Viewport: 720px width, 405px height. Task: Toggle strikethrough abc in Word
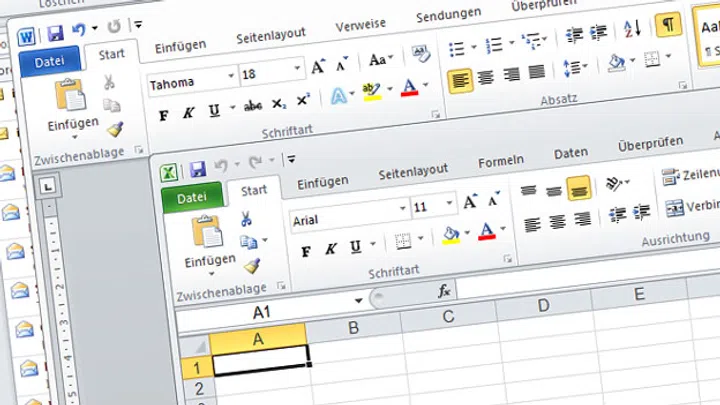click(x=253, y=106)
